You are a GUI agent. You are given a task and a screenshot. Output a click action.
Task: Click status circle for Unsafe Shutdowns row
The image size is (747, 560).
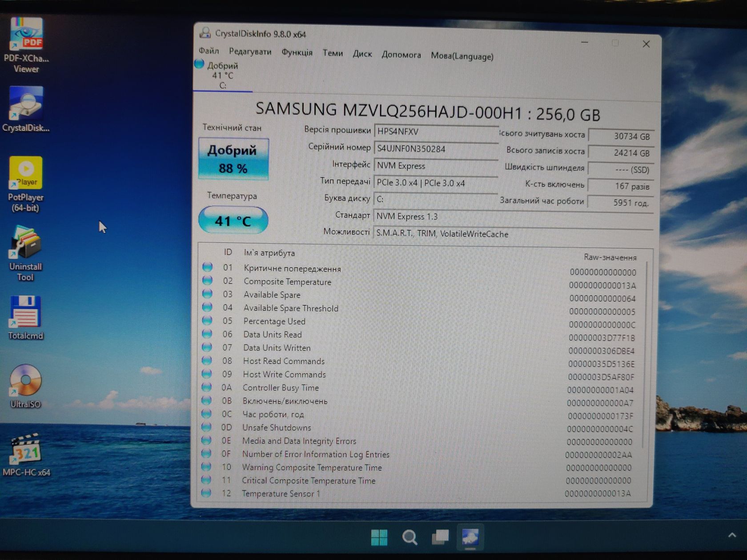point(206,427)
